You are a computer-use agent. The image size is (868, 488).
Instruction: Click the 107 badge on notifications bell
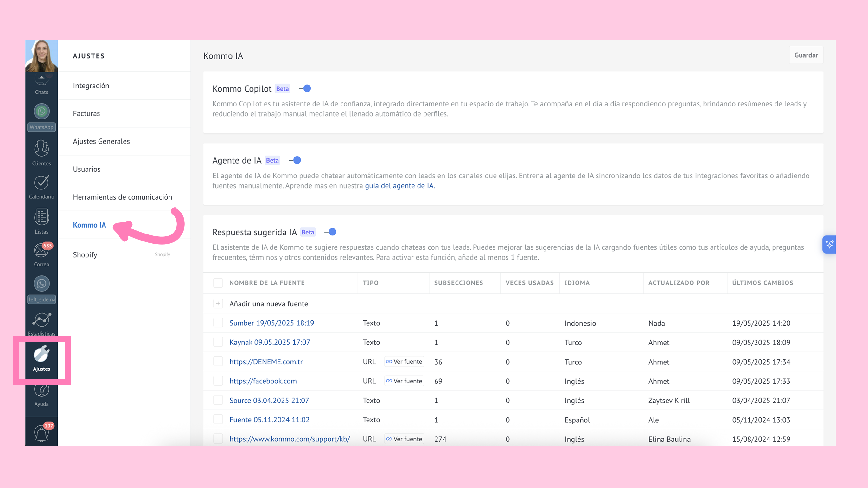tap(49, 426)
